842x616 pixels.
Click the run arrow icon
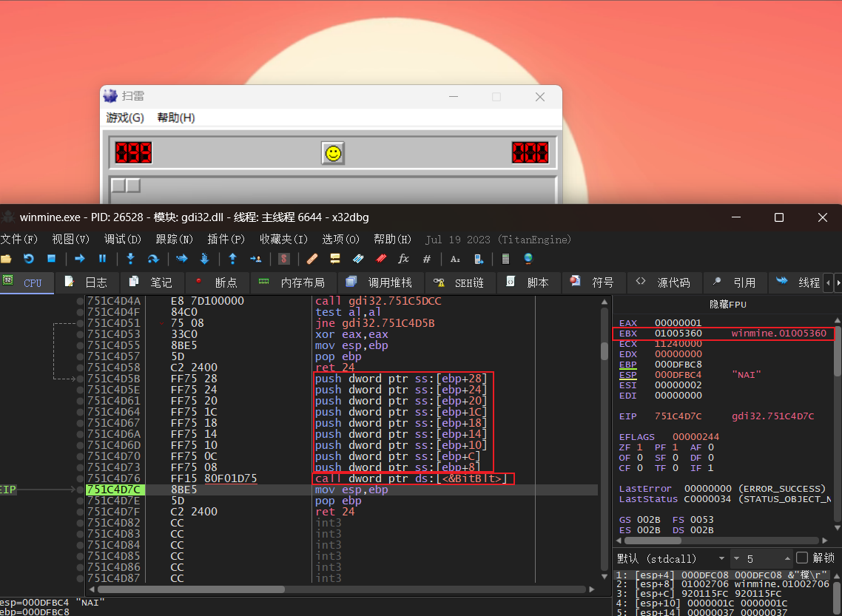(79, 259)
